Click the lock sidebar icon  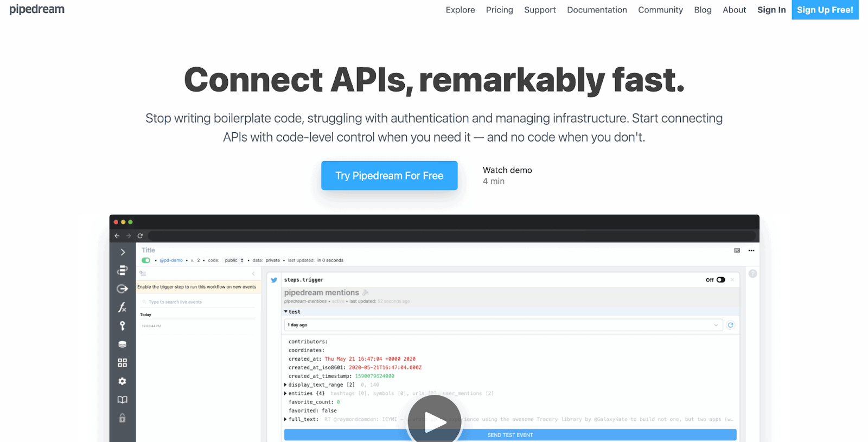click(x=123, y=418)
